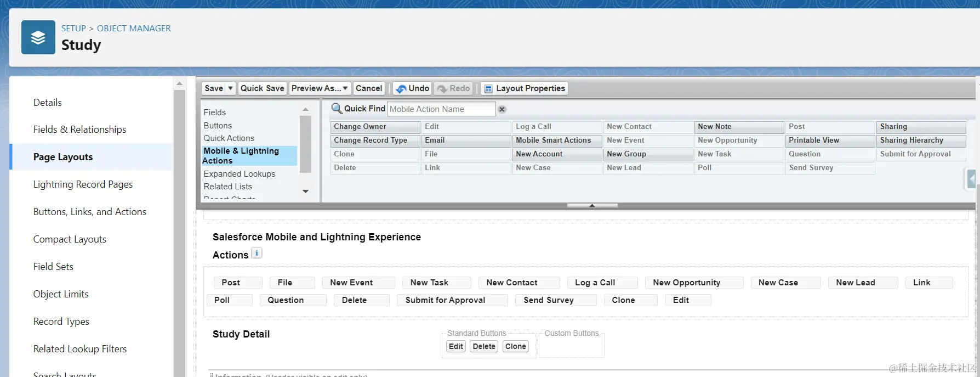This screenshot has width=980, height=377.
Task: Click the Undo arrow button
Action: pyautogui.click(x=413, y=88)
